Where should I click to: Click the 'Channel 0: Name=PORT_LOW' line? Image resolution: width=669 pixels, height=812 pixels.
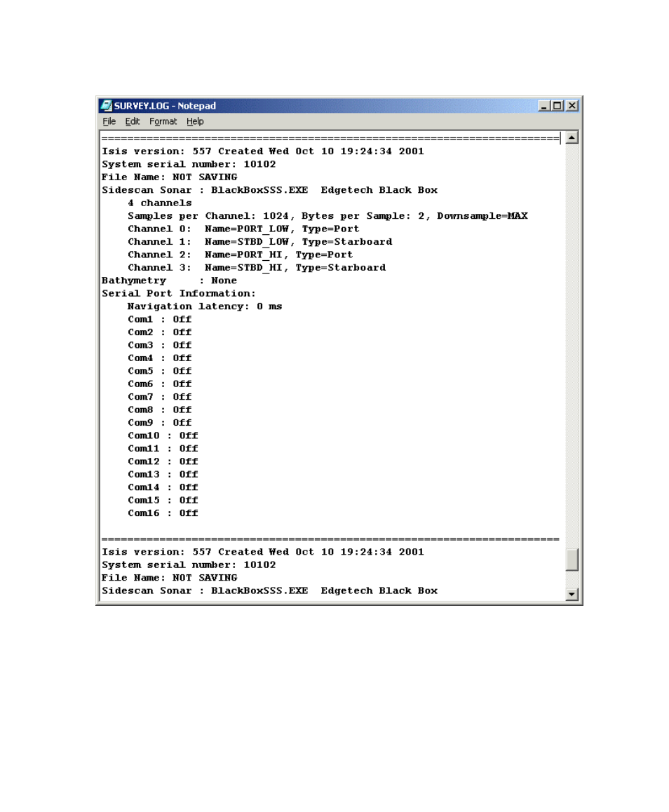pos(243,229)
